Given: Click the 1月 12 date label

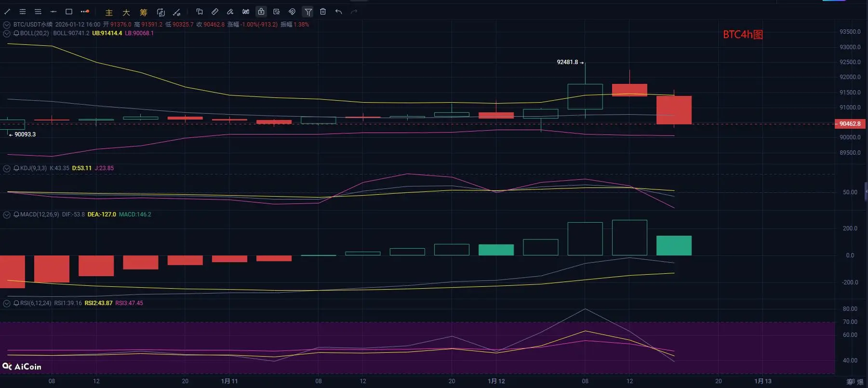Looking at the screenshot, I should click(x=496, y=381).
